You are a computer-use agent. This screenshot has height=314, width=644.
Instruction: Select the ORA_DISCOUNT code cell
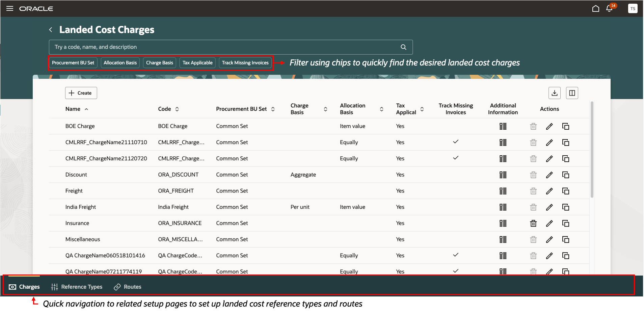point(178,175)
